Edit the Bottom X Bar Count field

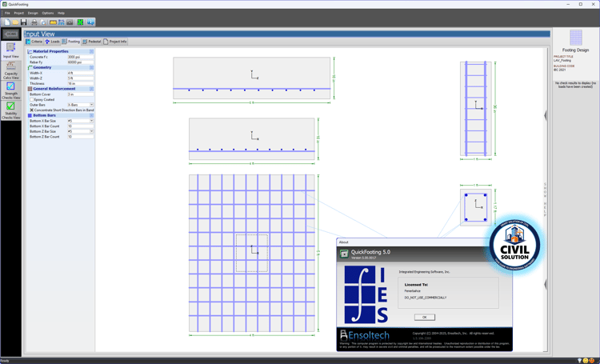80,126
